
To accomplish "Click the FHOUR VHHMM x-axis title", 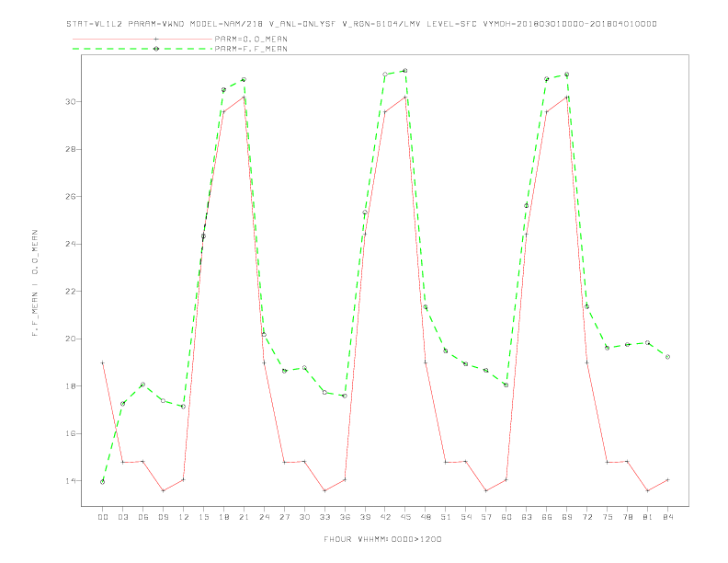I will tap(382, 539).
